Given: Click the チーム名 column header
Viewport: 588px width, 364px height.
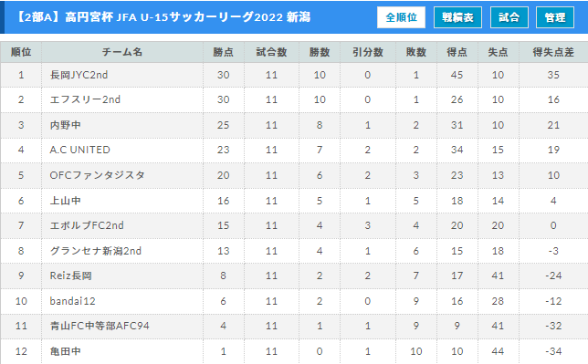Looking at the screenshot, I should (122, 52).
